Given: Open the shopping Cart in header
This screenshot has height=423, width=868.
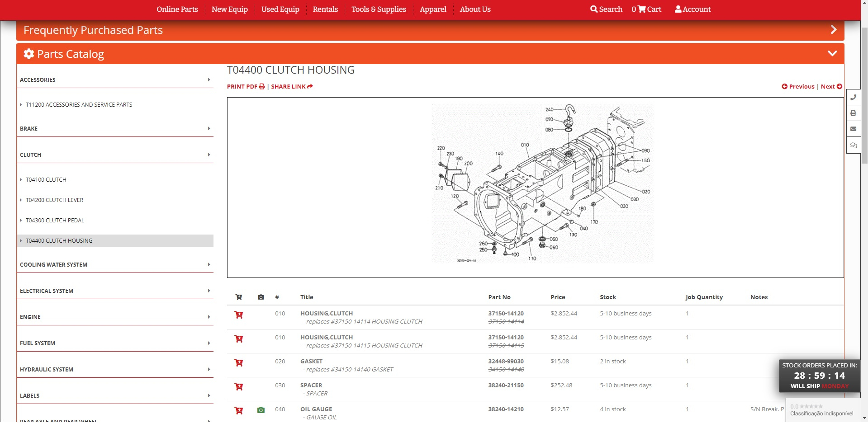Looking at the screenshot, I should tap(646, 9).
